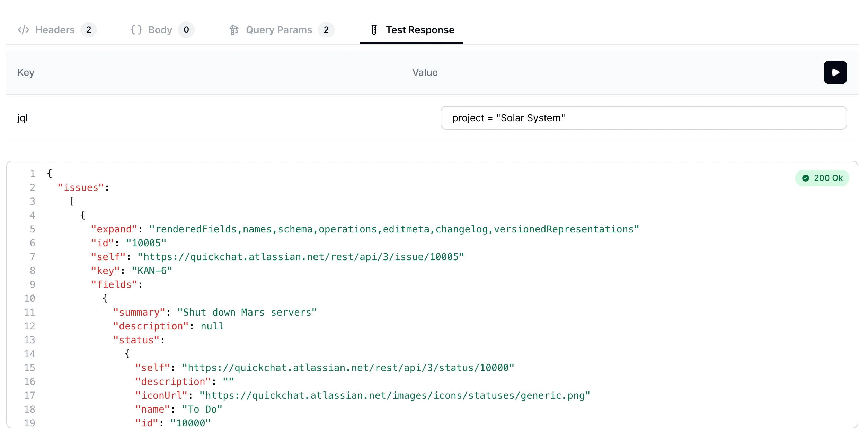
Task: Click the code brackets icon beside Headers
Action: point(23,30)
